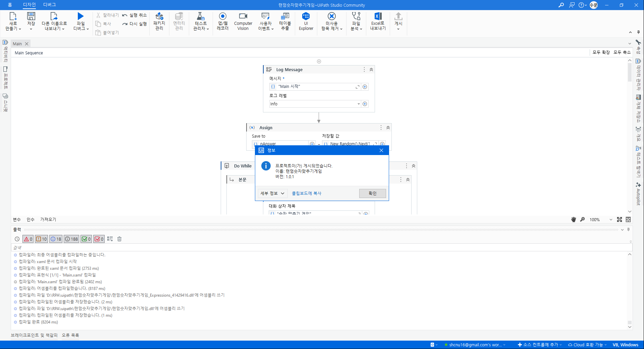Launch UI Explorer

[x=306, y=21]
